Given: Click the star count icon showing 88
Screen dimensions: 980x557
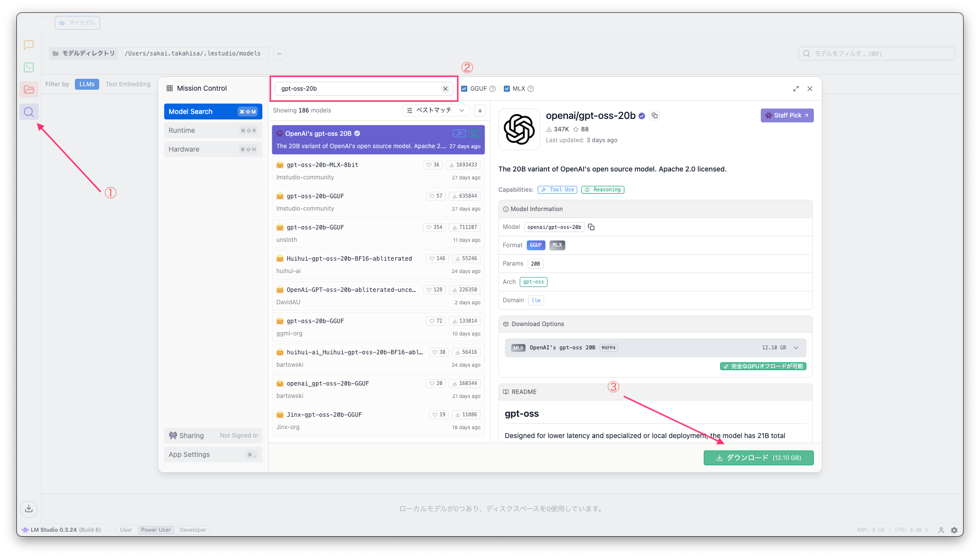Looking at the screenshot, I should [x=576, y=129].
